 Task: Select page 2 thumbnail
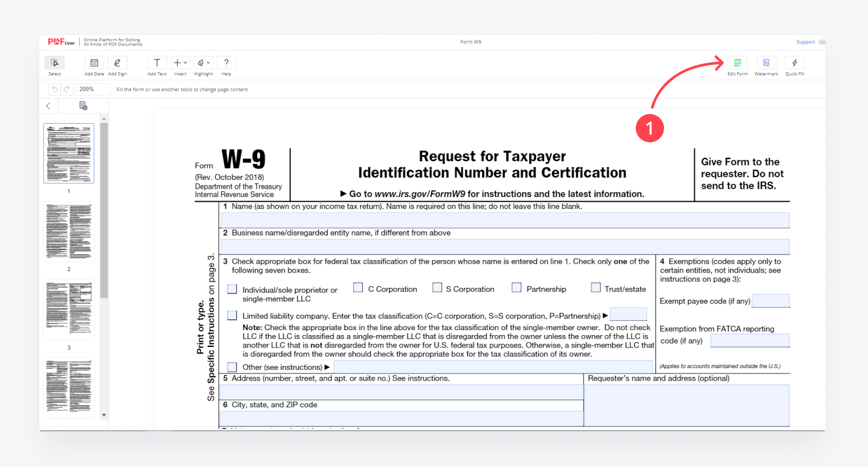(x=69, y=232)
